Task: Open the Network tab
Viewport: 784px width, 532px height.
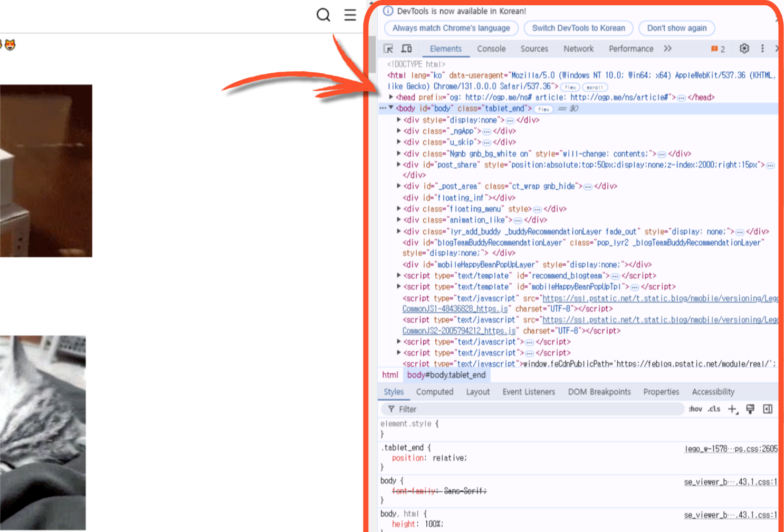Action: [x=578, y=49]
